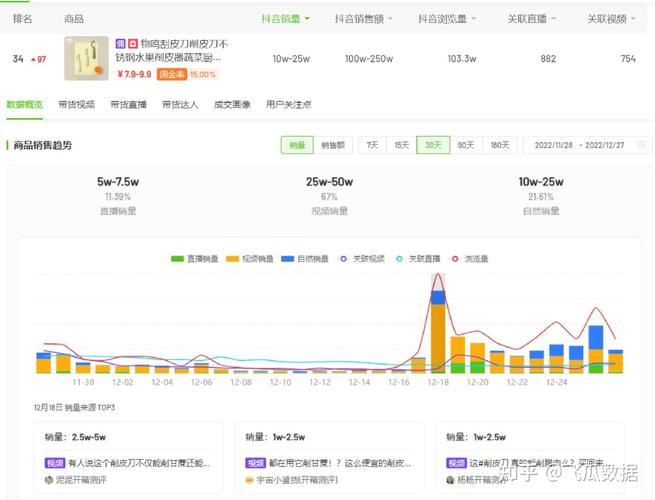655x500 pixels.
Task: Toggle 直播销量 green legend swatch
Action: [x=177, y=259]
